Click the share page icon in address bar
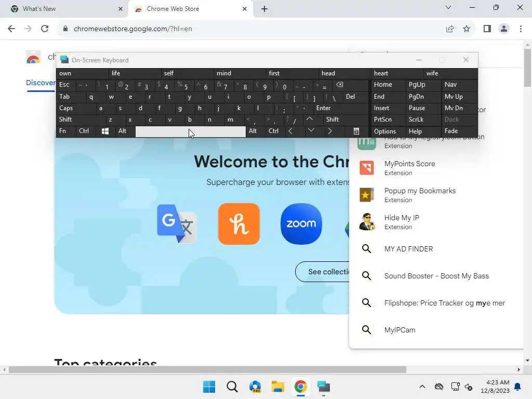This screenshot has height=399, width=532. (x=450, y=29)
